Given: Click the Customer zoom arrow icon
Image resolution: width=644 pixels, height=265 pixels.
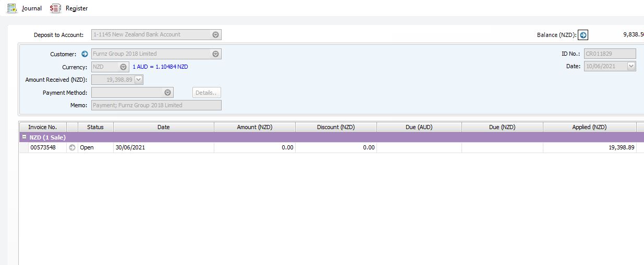Looking at the screenshot, I should click(x=85, y=54).
